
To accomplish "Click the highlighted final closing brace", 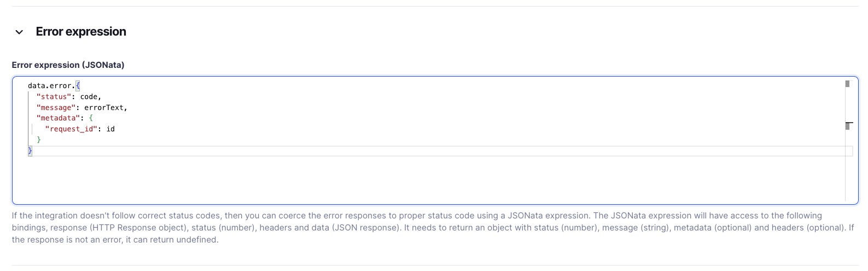I will point(30,151).
